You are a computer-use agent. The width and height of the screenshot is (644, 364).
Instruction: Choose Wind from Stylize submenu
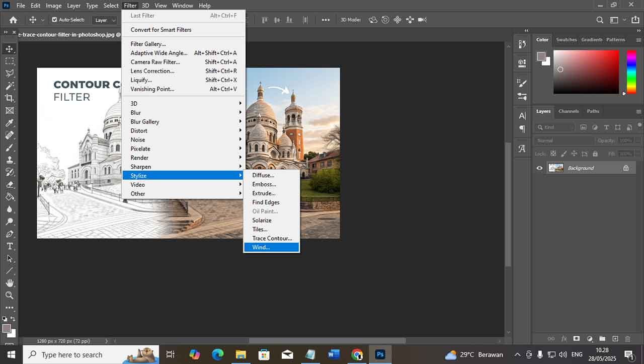click(271, 247)
